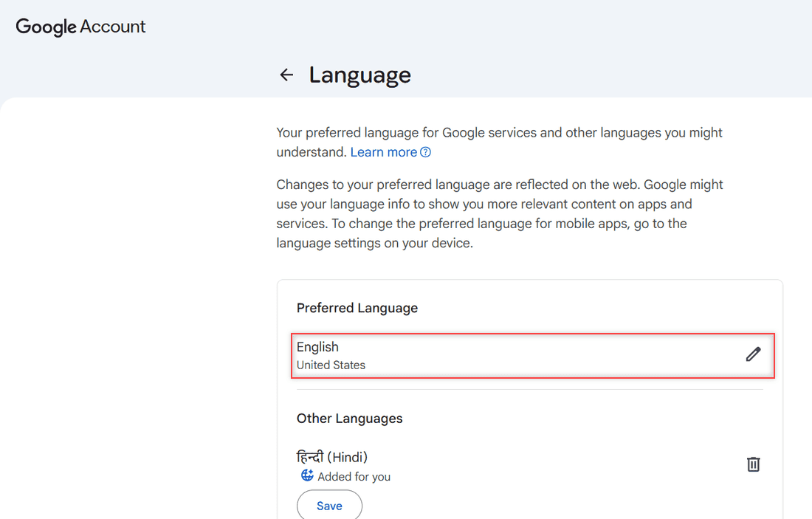
Task: Click the Google Account logo
Action: pyautogui.click(x=80, y=27)
